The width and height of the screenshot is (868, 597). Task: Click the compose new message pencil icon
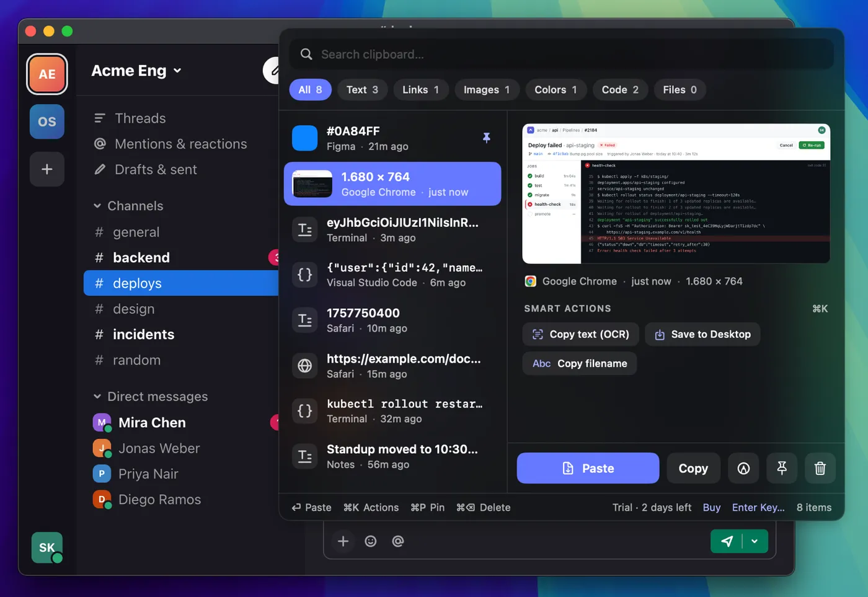pyautogui.click(x=273, y=71)
